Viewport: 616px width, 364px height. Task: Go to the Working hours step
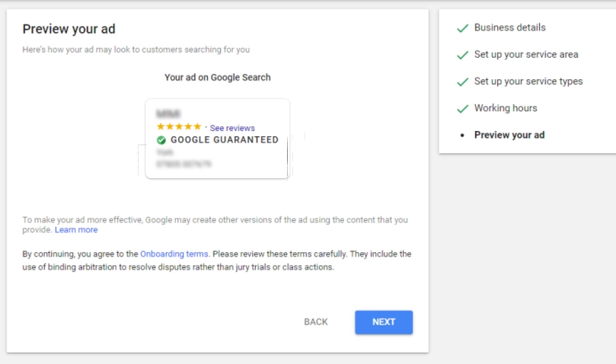(506, 108)
